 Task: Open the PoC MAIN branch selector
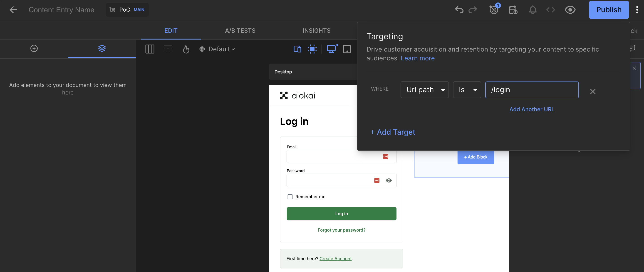pyautogui.click(x=127, y=10)
